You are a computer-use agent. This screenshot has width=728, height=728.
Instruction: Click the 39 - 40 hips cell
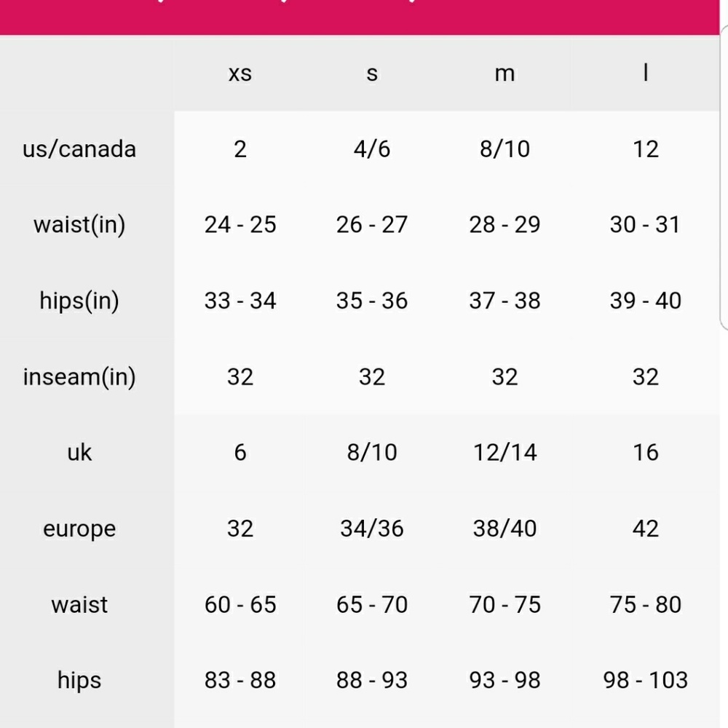point(645,301)
